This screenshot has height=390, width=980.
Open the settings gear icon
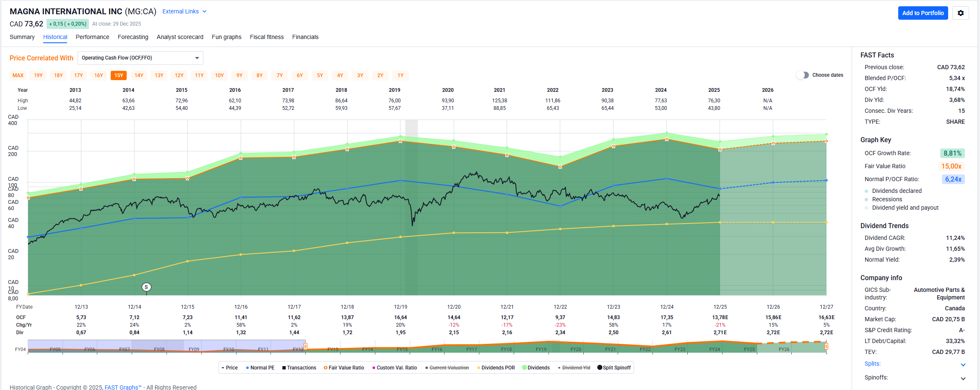[x=960, y=13]
